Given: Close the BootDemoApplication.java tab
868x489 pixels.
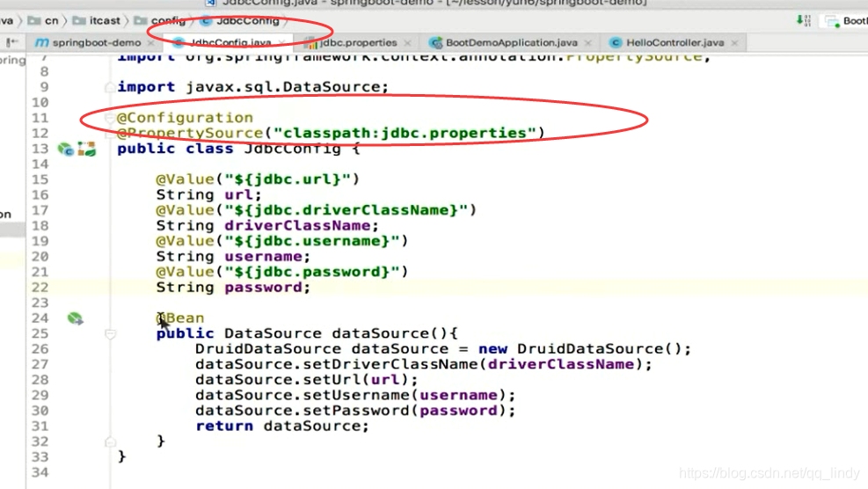Looking at the screenshot, I should click(x=587, y=42).
